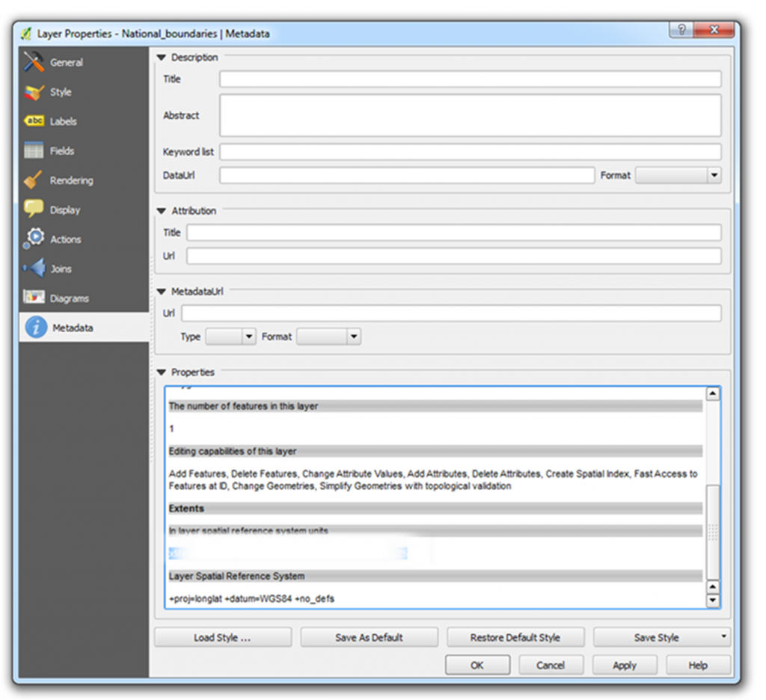Switch to the Display tab label
Image resolution: width=766 pixels, height=700 pixels.
65,210
